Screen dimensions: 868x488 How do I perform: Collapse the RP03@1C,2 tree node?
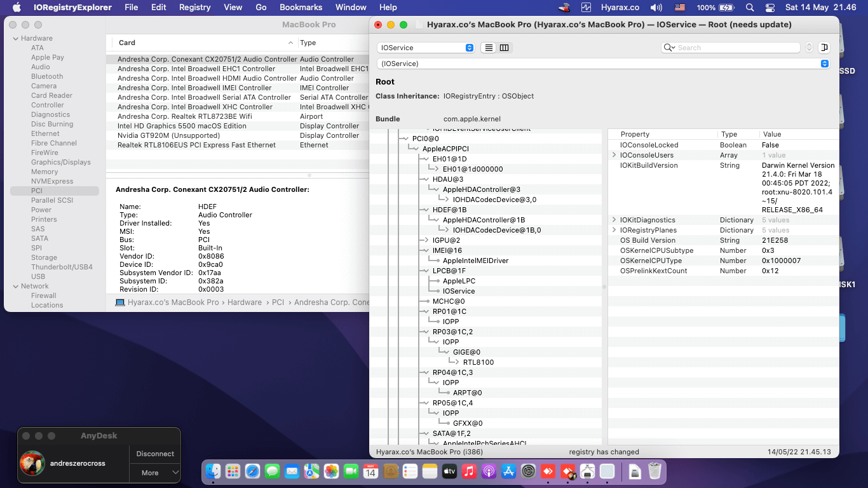pyautogui.click(x=426, y=332)
